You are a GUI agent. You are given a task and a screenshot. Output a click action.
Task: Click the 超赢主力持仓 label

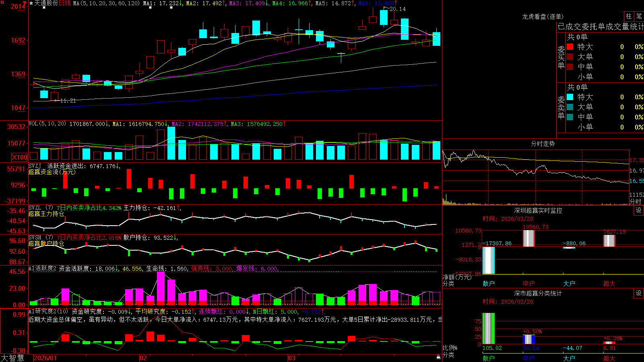pyautogui.click(x=46, y=214)
